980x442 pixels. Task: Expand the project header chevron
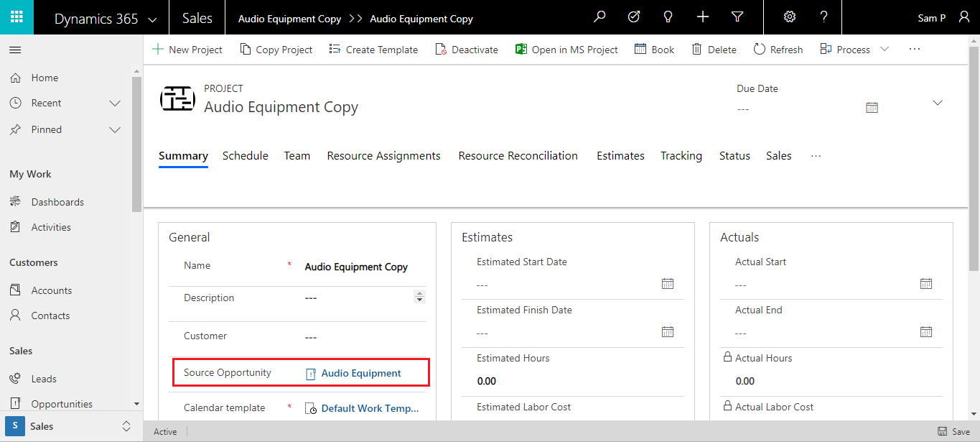[x=938, y=103]
